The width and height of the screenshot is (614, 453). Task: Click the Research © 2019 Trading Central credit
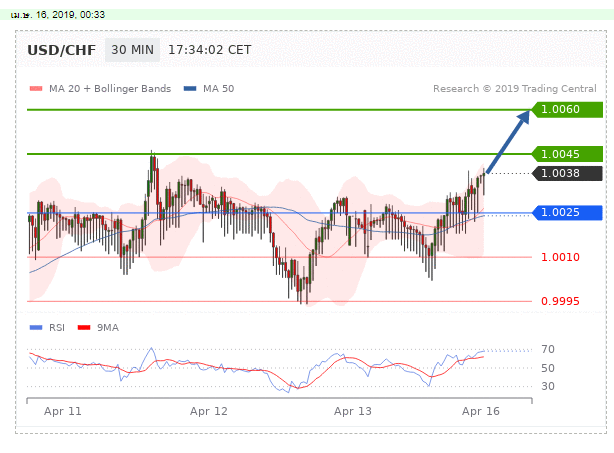[x=515, y=89]
